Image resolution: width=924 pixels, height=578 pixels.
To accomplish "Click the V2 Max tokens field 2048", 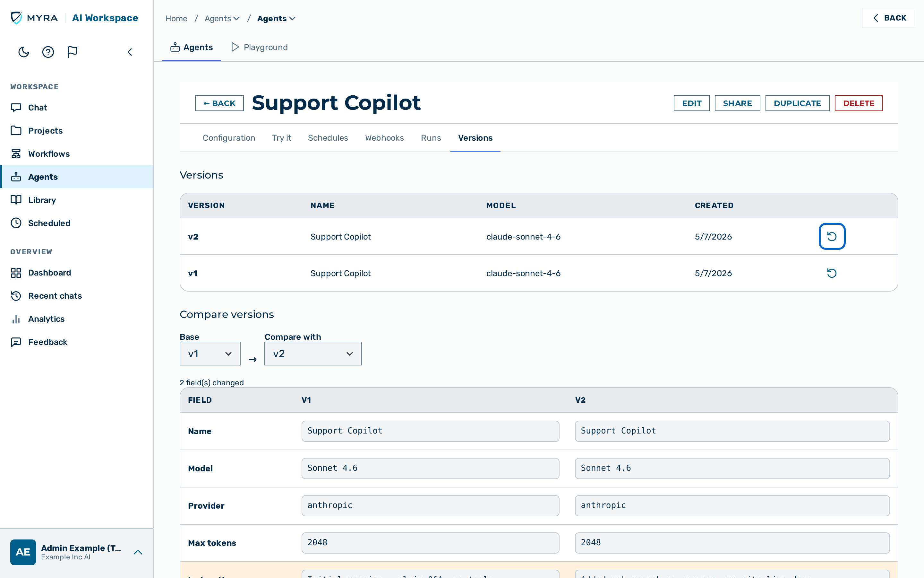I will coord(732,542).
